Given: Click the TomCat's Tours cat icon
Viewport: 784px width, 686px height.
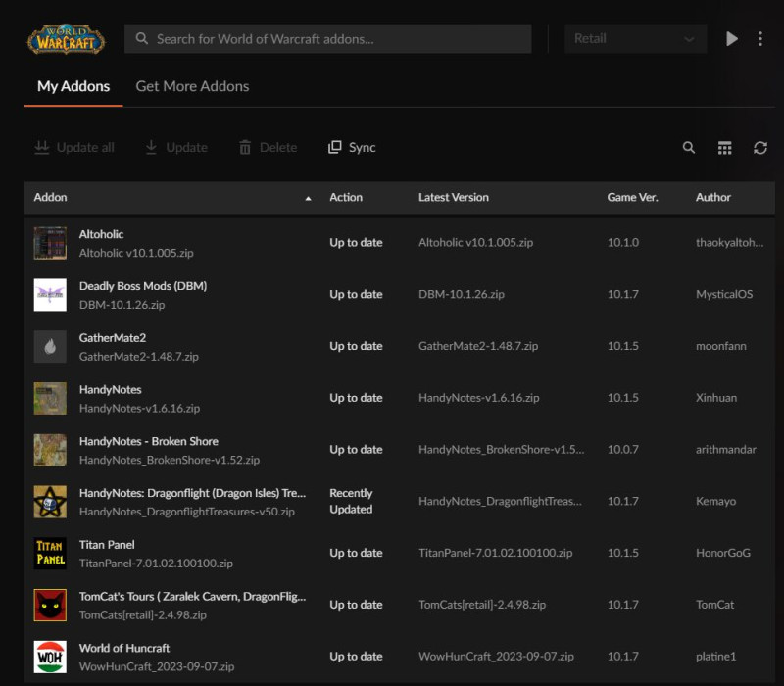Looking at the screenshot, I should tap(50, 605).
